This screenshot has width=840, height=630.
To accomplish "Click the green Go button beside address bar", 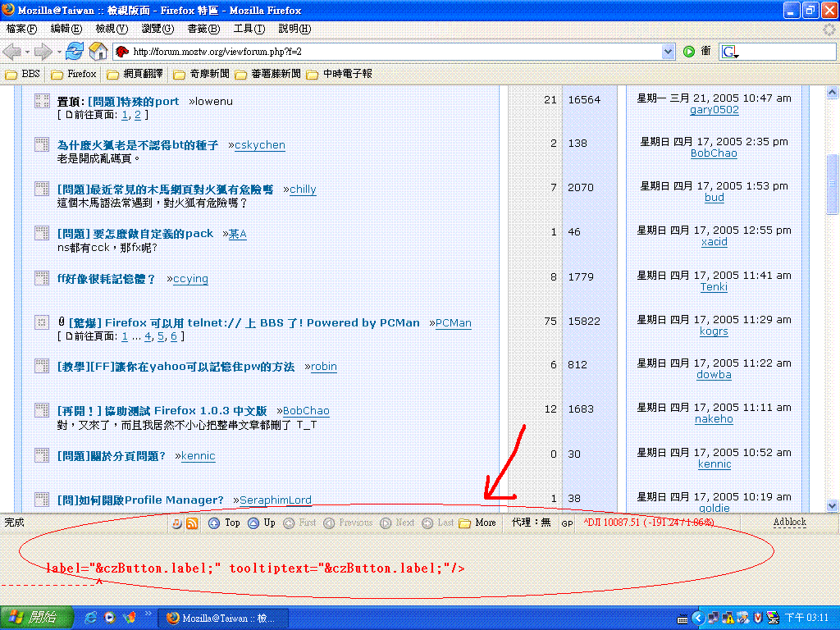I will [x=689, y=51].
